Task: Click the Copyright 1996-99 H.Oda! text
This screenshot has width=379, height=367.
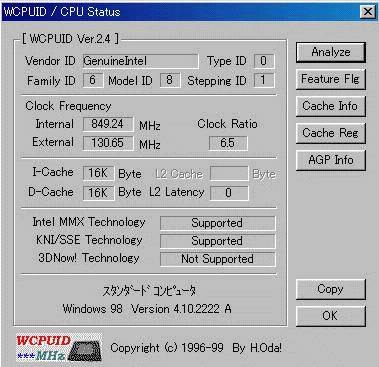Action: (x=196, y=348)
